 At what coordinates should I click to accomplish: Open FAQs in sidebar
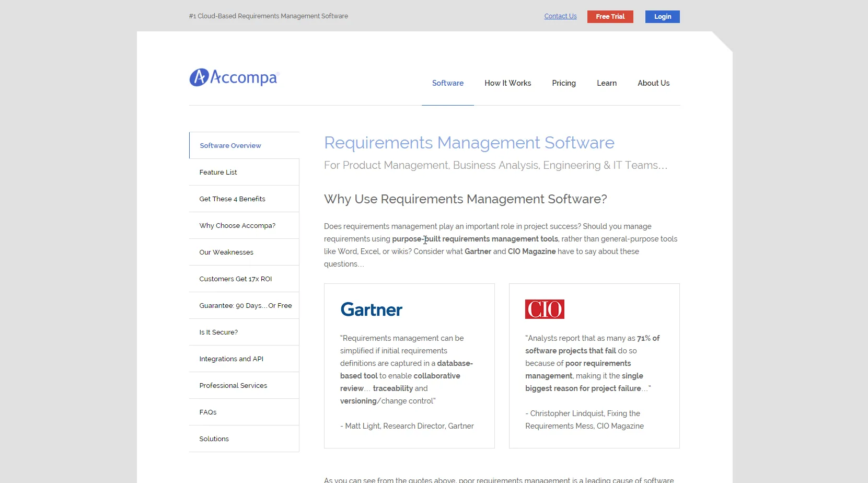point(244,412)
